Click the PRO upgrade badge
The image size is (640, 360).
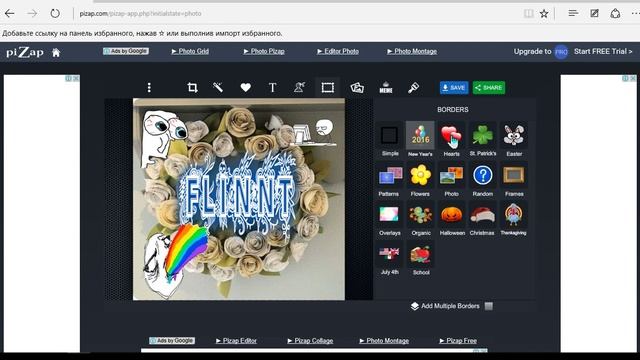click(561, 52)
